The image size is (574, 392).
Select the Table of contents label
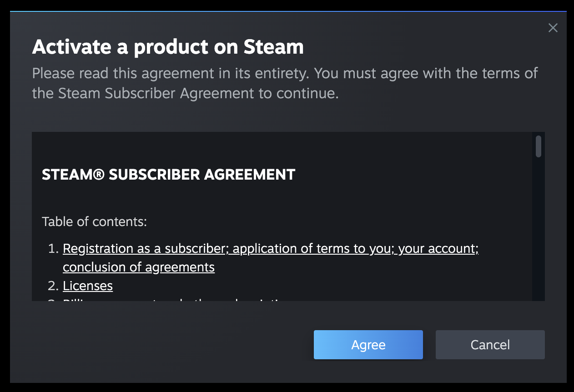click(x=94, y=221)
